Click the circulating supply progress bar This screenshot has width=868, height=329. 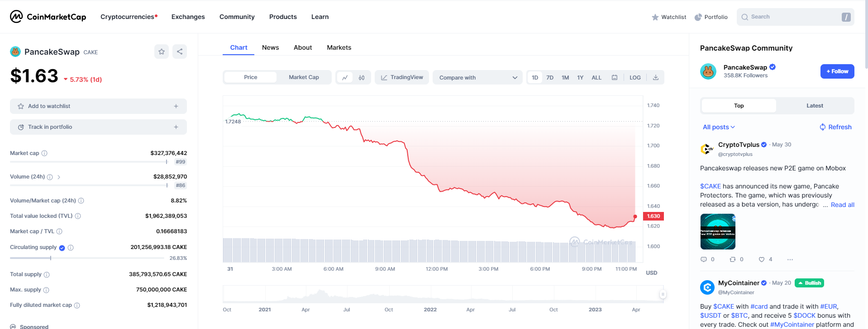pos(87,258)
